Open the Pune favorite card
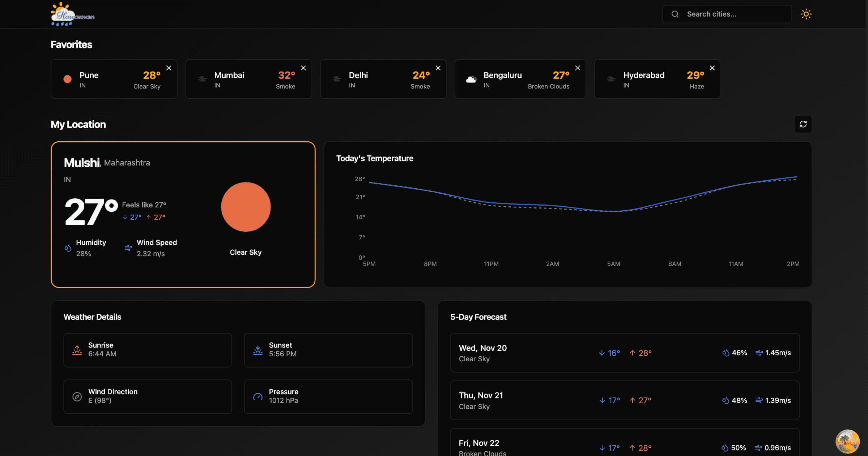The width and height of the screenshot is (868, 456). pos(114,79)
